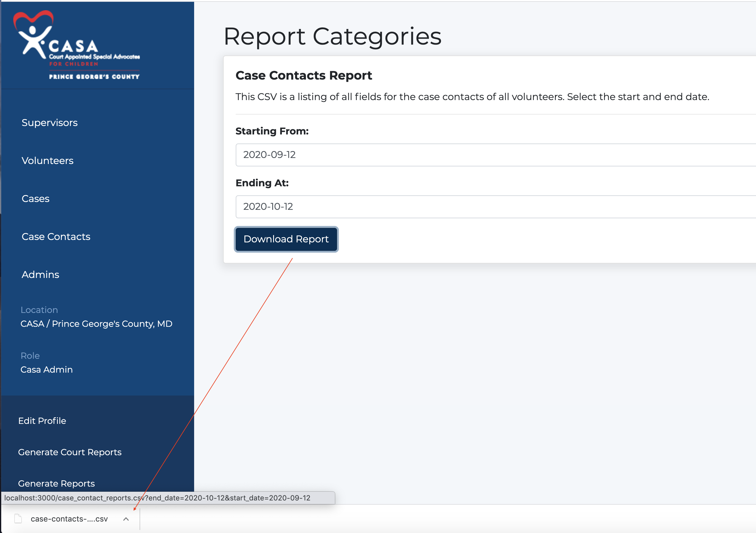Click the Casa Admin role text
756x533 pixels.
pos(46,369)
